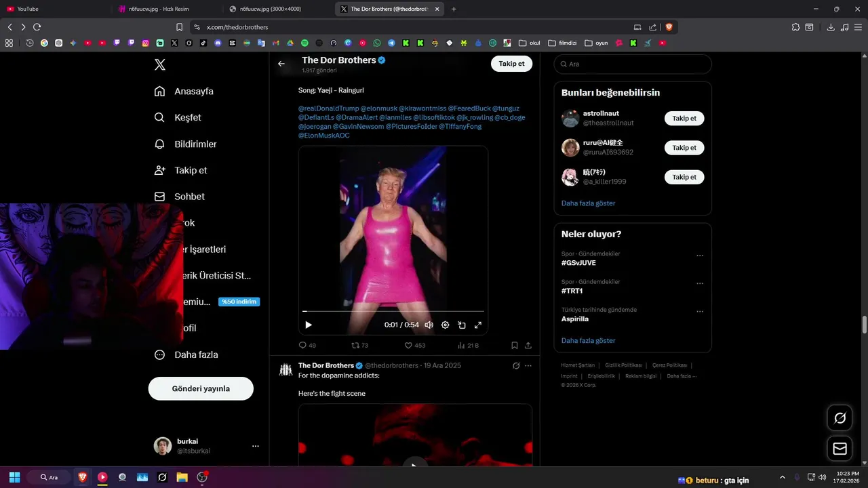Follow @a_killer1999 with Takip et

[x=684, y=177]
